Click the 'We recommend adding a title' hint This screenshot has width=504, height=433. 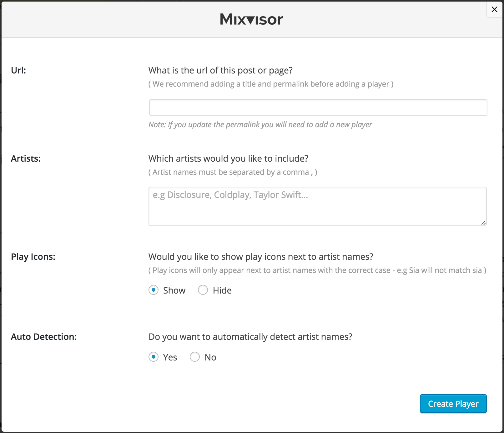pyautogui.click(x=271, y=84)
